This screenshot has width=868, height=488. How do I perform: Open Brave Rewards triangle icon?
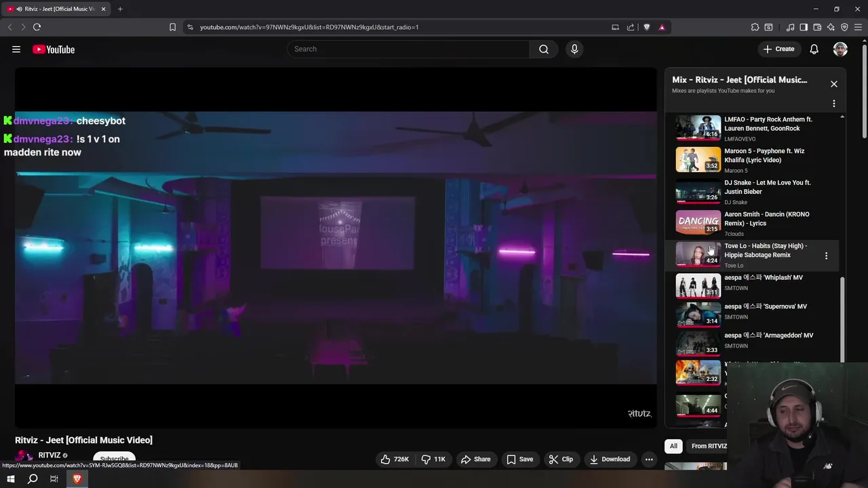[x=662, y=27]
